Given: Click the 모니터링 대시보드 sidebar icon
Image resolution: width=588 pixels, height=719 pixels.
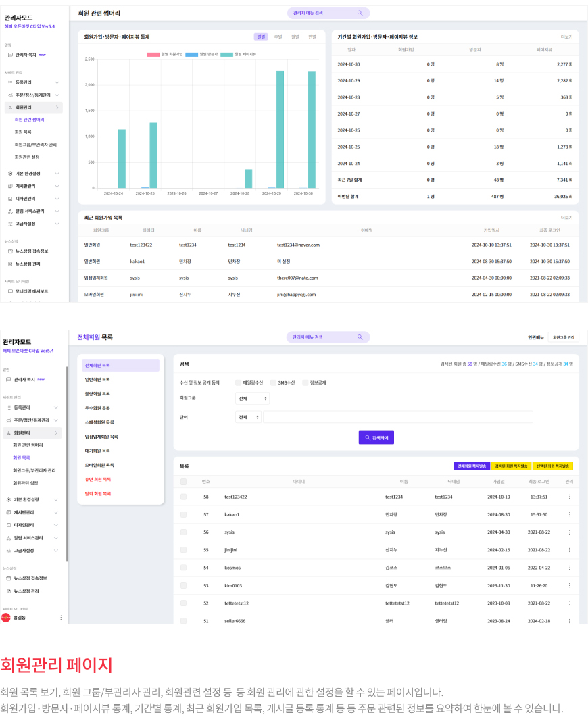Looking at the screenshot, I should click(10, 291).
